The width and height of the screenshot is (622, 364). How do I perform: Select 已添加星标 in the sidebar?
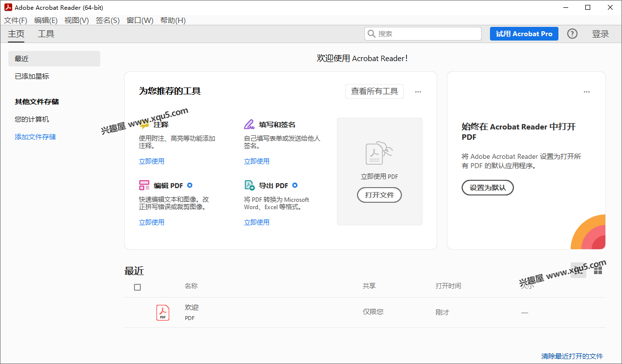point(32,76)
